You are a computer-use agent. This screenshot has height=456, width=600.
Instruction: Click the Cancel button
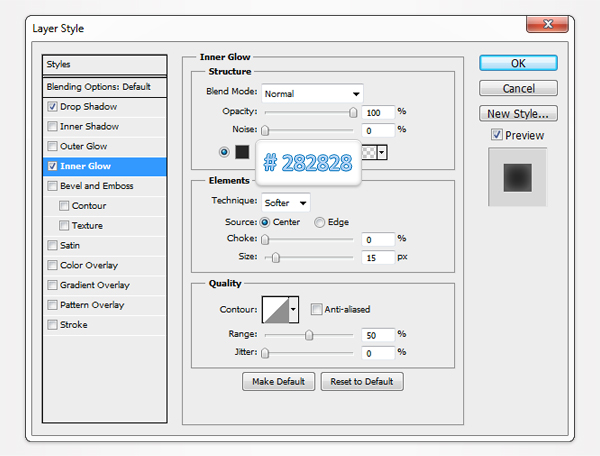(x=518, y=88)
